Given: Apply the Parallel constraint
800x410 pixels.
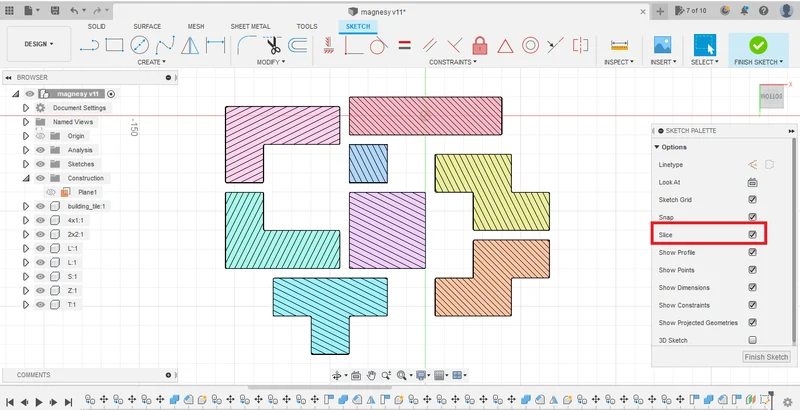Looking at the screenshot, I should tap(430, 45).
